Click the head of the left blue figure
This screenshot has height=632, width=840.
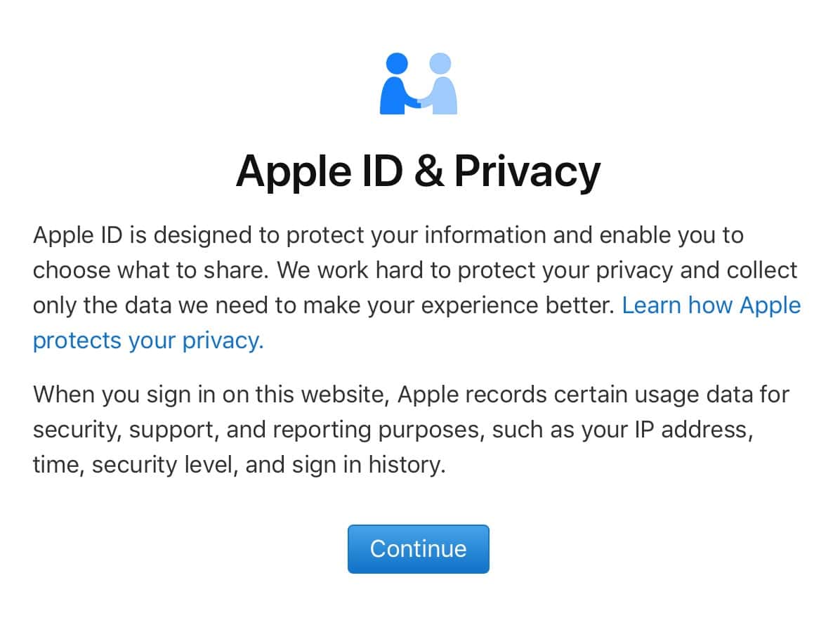point(397,63)
